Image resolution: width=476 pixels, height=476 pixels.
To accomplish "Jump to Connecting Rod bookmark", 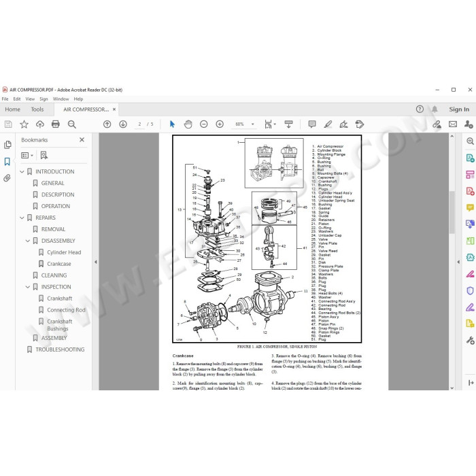I will pyautogui.click(x=66, y=310).
